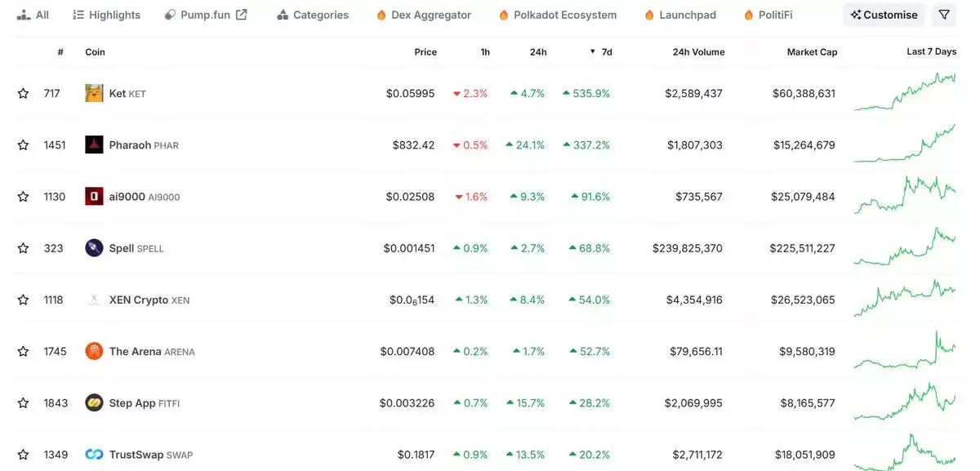The image size is (980, 471).
Task: Sort by the 1h column header
Action: (485, 52)
